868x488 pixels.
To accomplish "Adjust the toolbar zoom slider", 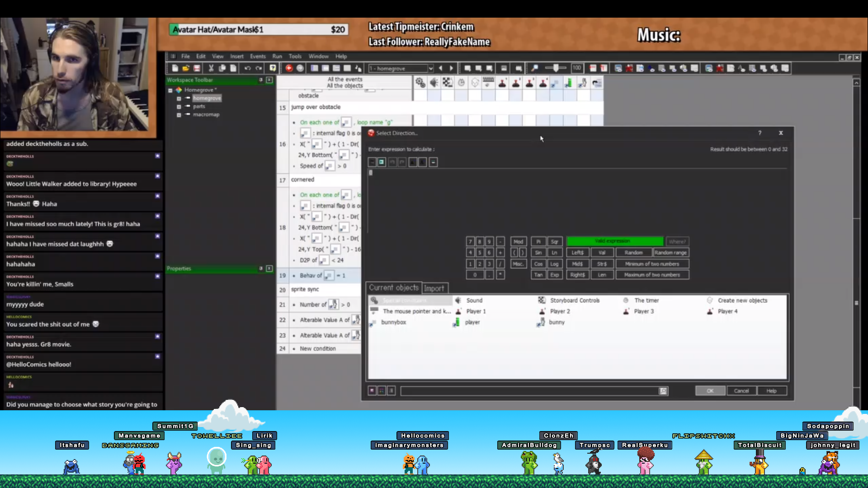I will [x=556, y=68].
